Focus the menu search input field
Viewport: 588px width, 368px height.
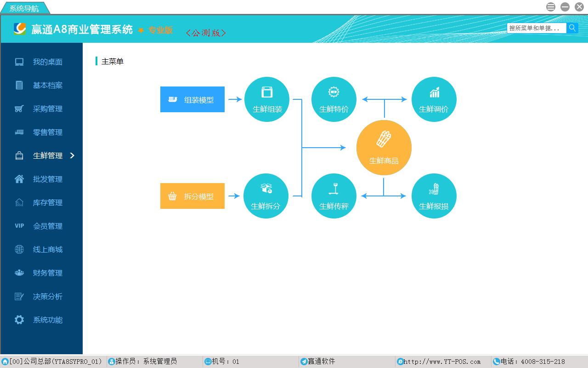coord(537,28)
